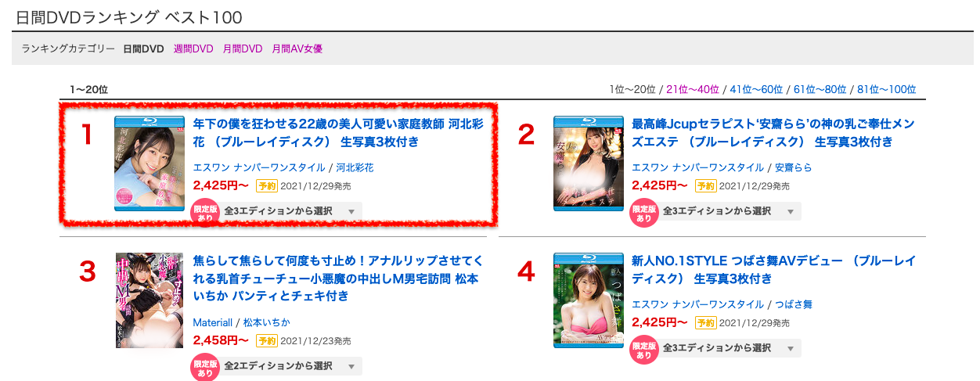
Task: Open the 週間DVD ranking category
Action: click(193, 49)
